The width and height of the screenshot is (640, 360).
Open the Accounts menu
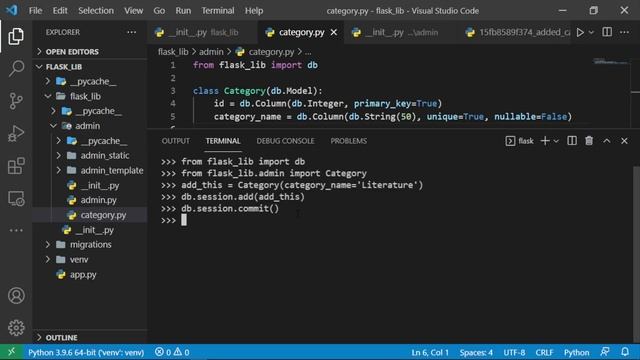click(16, 296)
